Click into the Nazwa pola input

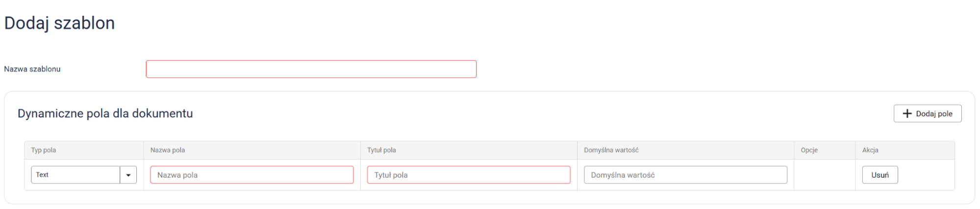(251, 175)
